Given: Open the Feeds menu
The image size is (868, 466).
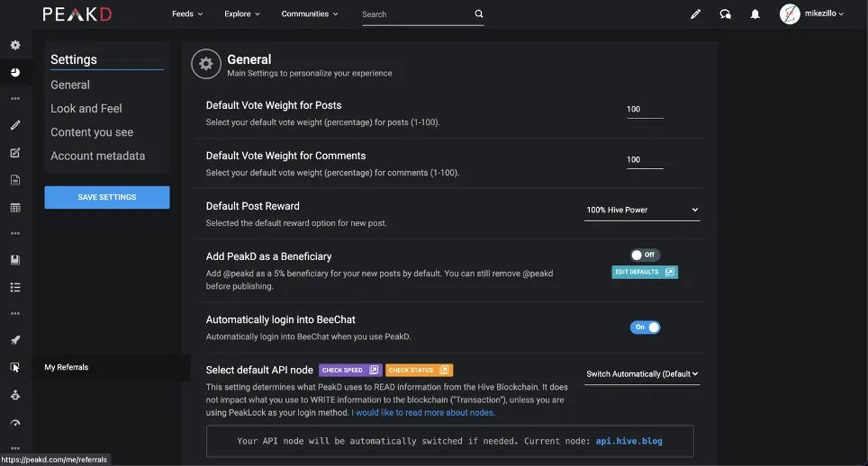Looking at the screenshot, I should pos(187,13).
